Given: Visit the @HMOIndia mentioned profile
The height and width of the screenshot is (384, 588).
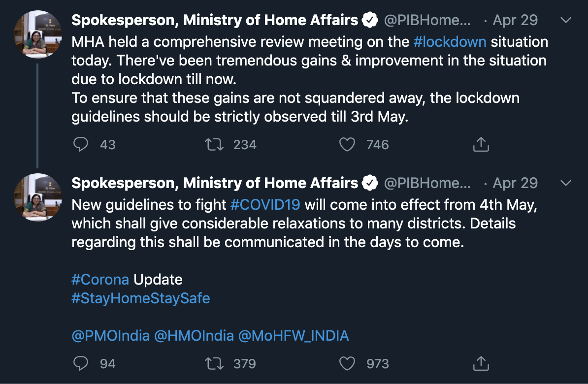Looking at the screenshot, I should click(194, 336).
